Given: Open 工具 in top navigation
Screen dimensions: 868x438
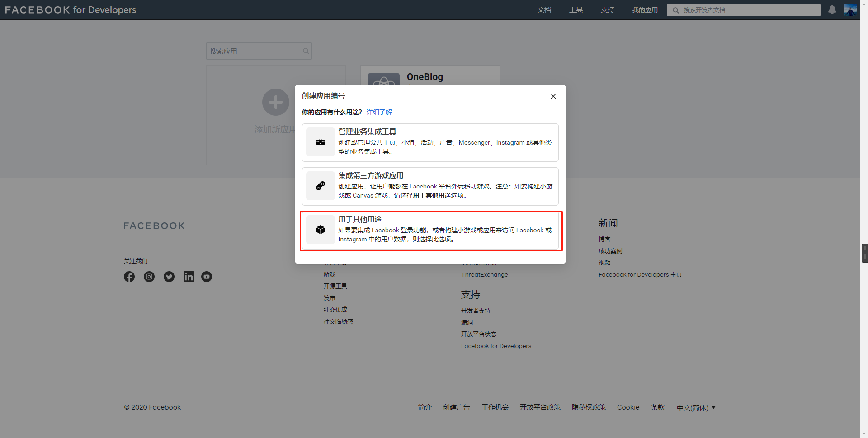Looking at the screenshot, I should click(576, 10).
